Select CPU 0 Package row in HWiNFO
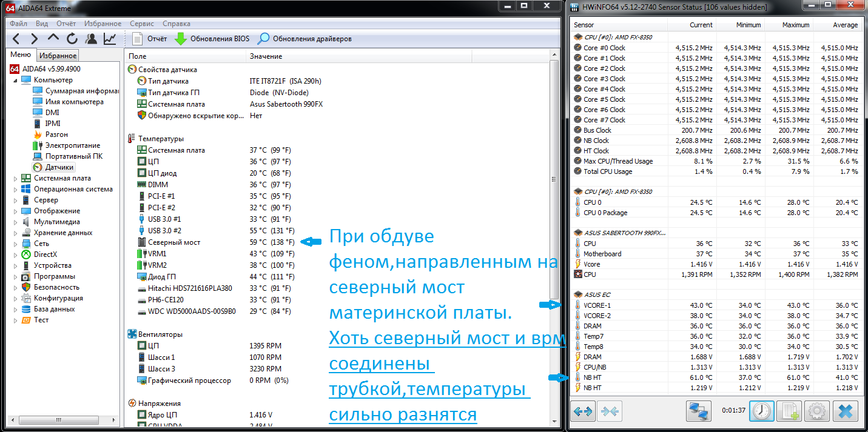 (x=716, y=213)
